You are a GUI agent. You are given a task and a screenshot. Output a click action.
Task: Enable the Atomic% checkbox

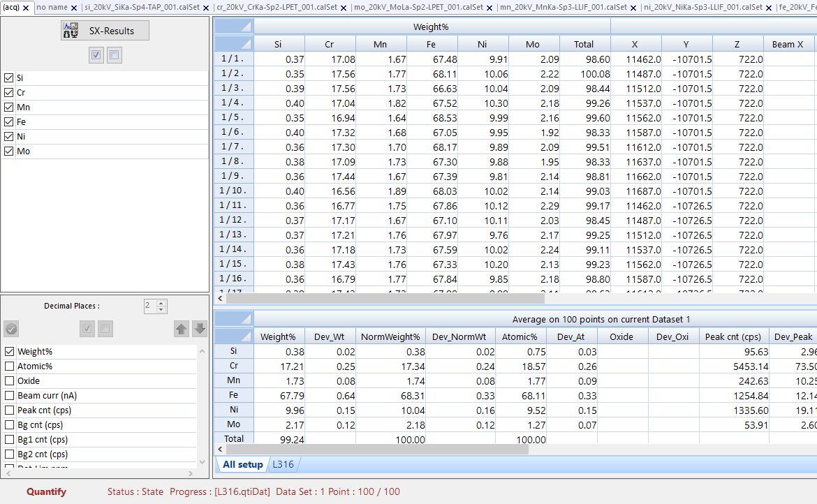[9, 366]
